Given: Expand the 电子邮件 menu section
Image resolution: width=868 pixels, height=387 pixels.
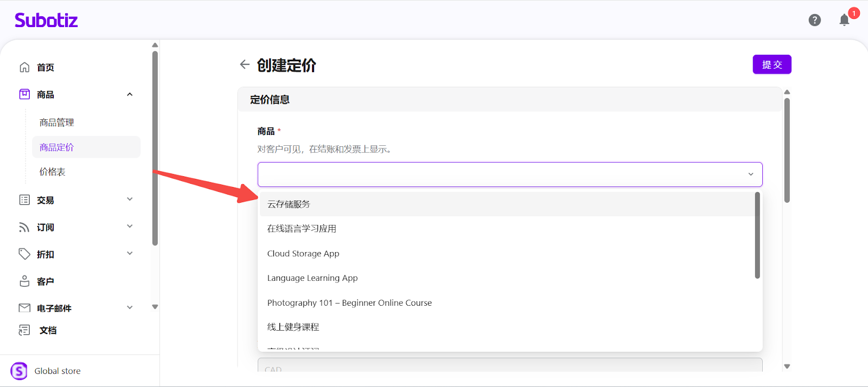Looking at the screenshot, I should (130, 308).
